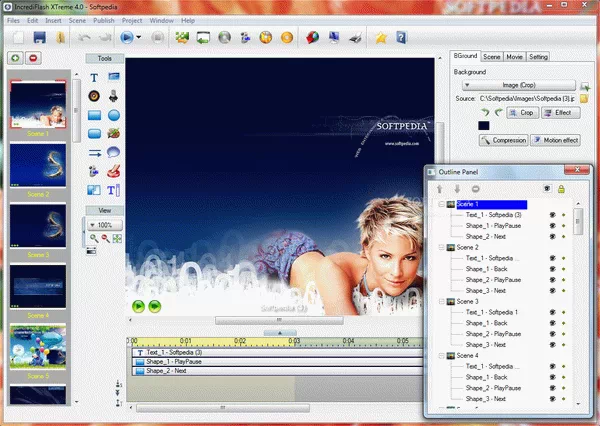The height and width of the screenshot is (426, 600).
Task: Collapse Scene 1 in Outline Panel
Action: tap(441, 204)
